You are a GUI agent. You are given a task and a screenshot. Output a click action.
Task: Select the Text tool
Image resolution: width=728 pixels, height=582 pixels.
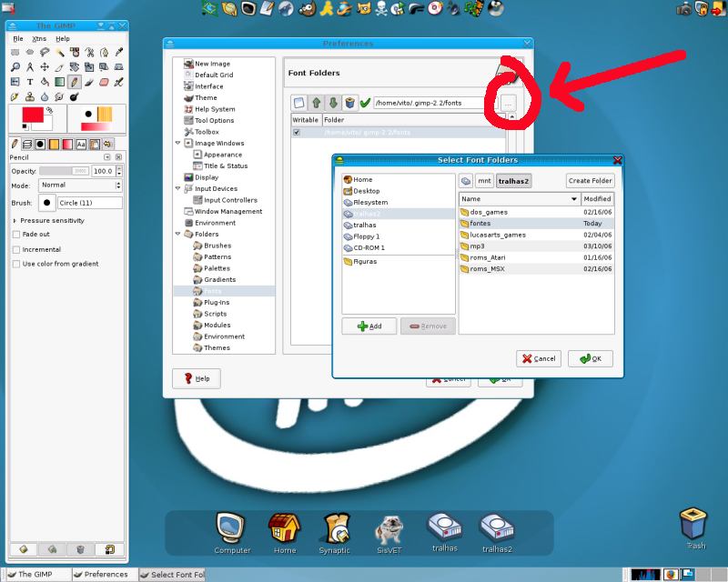coord(30,82)
